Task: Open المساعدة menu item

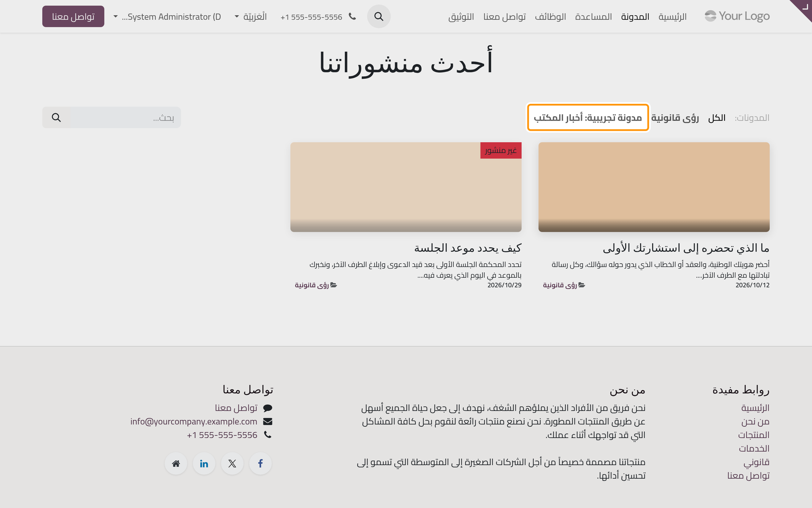Action: coord(593,17)
